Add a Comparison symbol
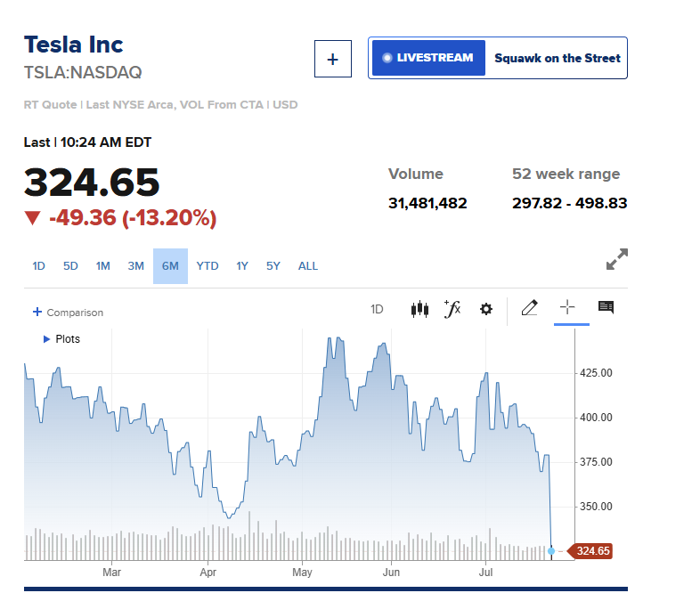Image resolution: width=700 pixels, height=593 pixels. pos(68,313)
